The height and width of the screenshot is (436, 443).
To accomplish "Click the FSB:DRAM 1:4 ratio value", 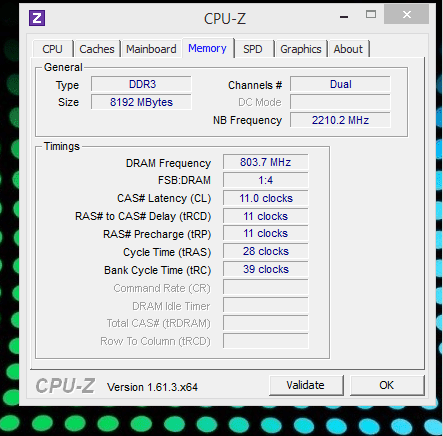I will tap(266, 180).
